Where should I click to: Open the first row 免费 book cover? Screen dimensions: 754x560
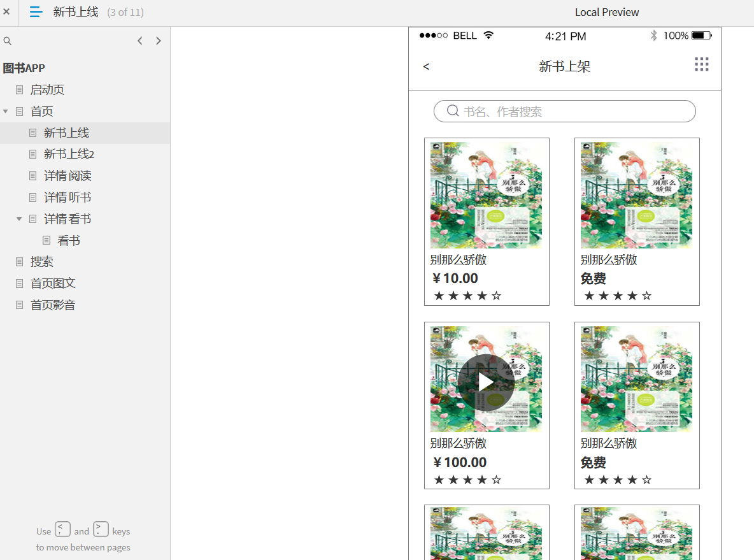coord(636,195)
